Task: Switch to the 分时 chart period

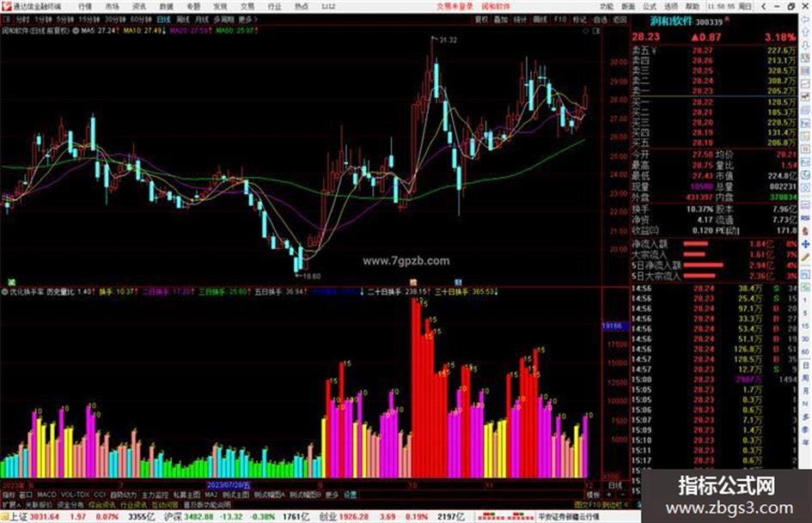Action: [x=21, y=19]
